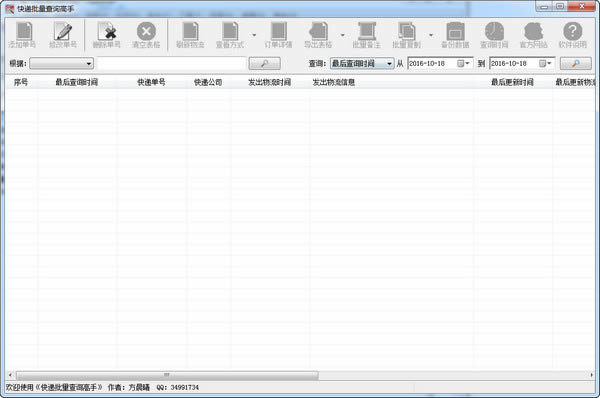
Task: Expand arrow beside 查看方式 view mode
Action: 254,35
